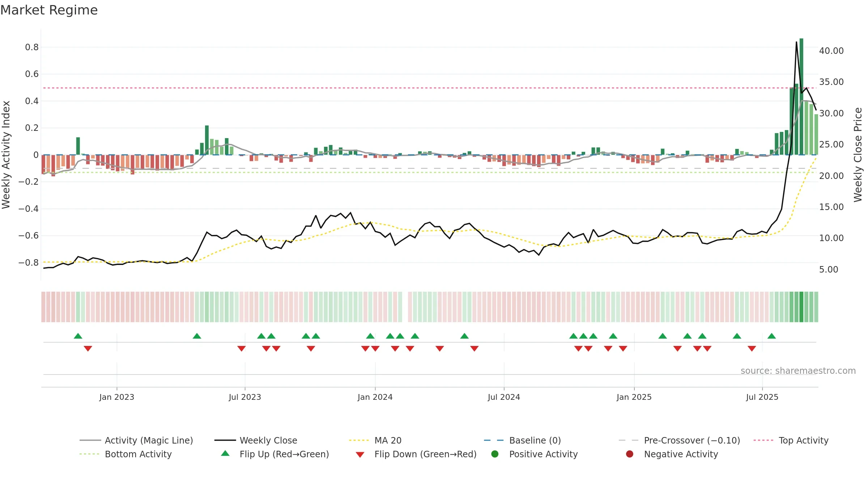Select the Jan 2023 x-axis label
The width and height of the screenshot is (868, 488).
coord(116,397)
